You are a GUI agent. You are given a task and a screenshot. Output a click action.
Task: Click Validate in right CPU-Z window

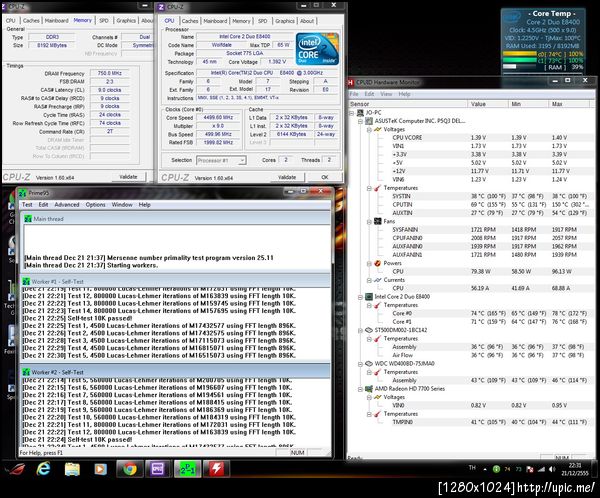pyautogui.click(x=287, y=177)
